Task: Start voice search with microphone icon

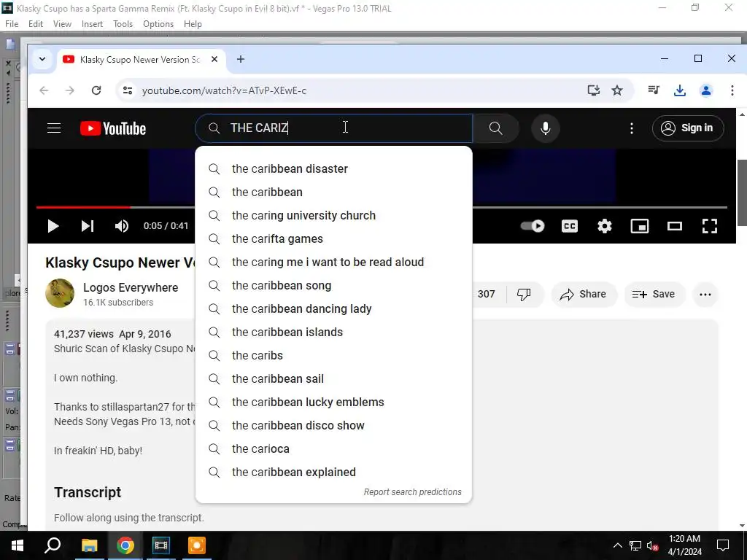Action: [x=546, y=128]
